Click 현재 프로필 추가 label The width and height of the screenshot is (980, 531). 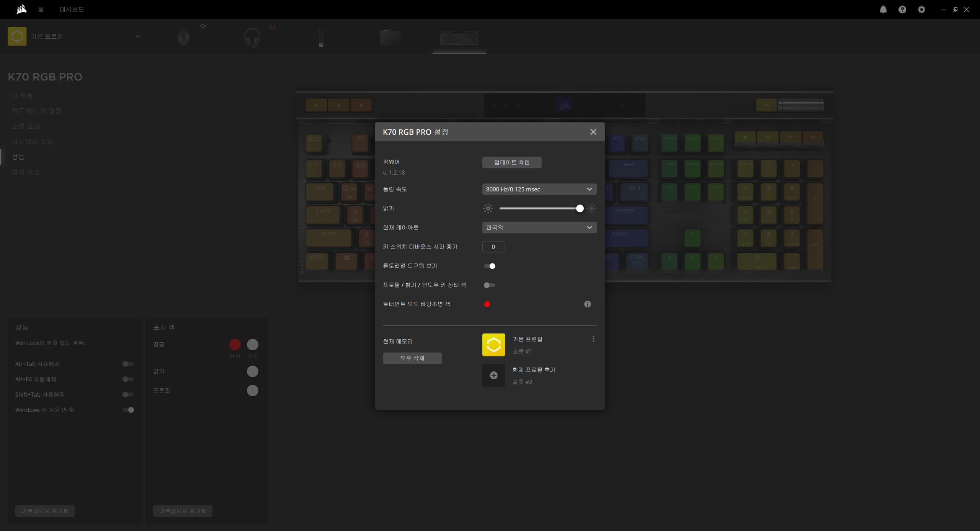[534, 370]
